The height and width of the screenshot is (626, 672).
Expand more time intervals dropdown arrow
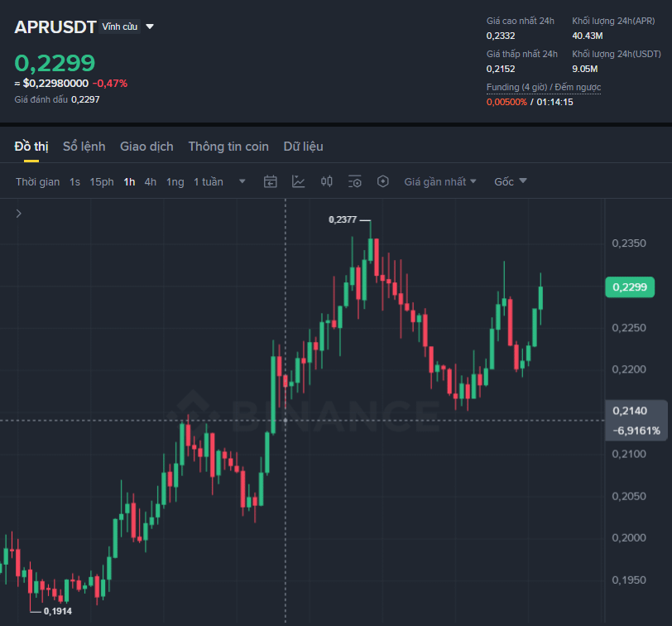242,181
